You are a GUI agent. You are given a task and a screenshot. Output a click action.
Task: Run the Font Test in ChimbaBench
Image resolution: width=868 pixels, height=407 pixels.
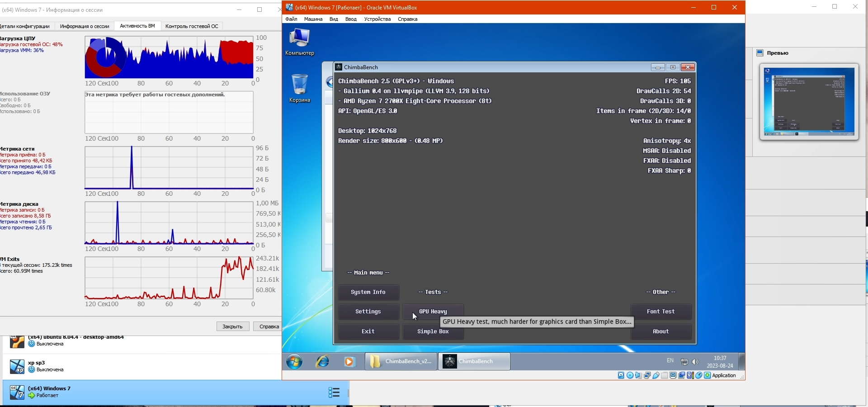click(x=661, y=312)
